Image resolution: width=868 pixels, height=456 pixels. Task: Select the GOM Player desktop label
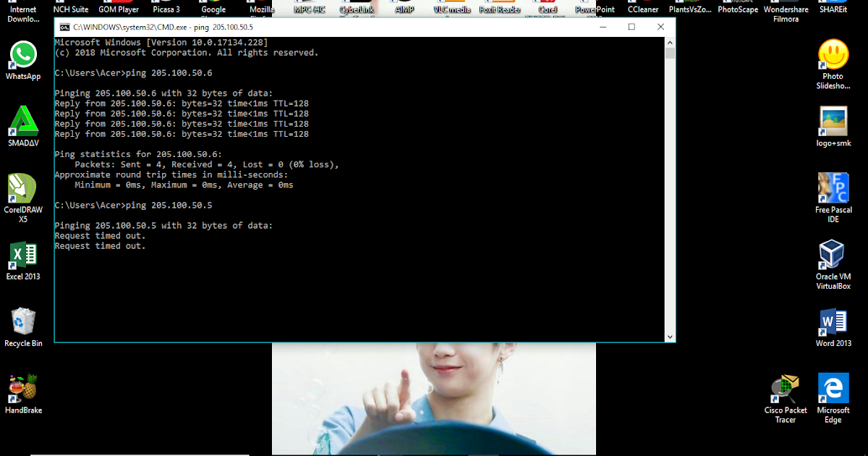point(119,9)
